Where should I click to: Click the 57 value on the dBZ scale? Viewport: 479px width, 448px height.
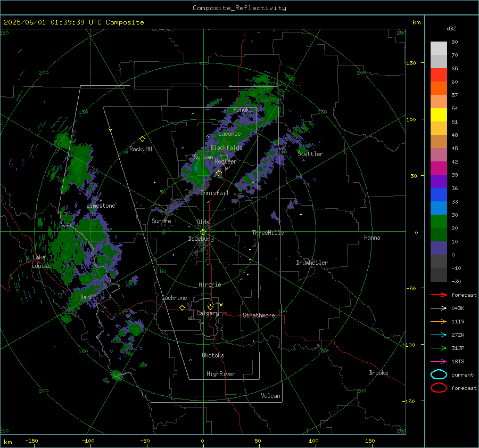pyautogui.click(x=455, y=95)
